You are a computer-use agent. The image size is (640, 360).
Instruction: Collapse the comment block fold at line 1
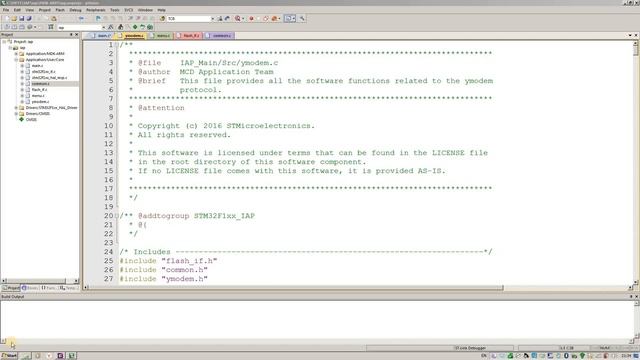(x=116, y=44)
